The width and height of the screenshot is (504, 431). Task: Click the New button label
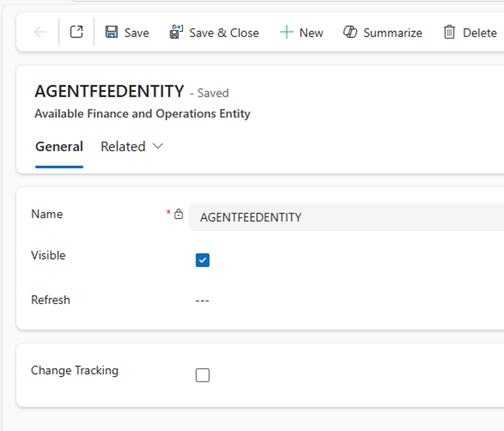[x=311, y=33]
